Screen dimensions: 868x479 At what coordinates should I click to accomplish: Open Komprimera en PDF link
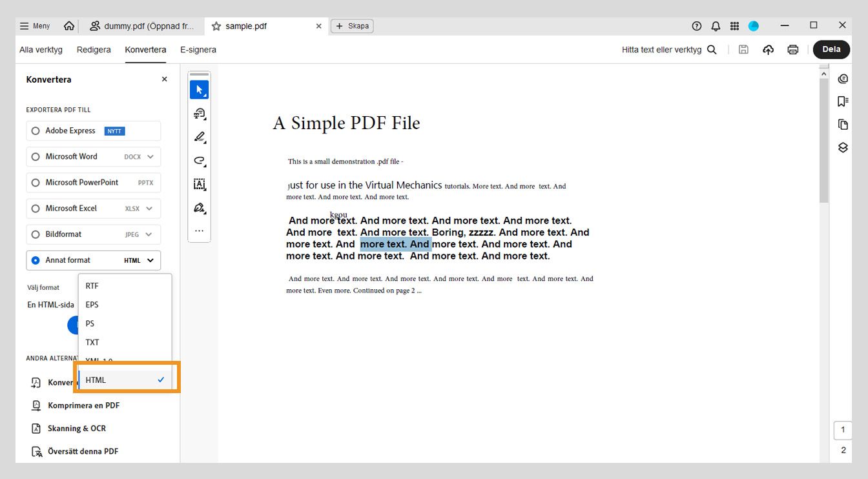tap(83, 405)
